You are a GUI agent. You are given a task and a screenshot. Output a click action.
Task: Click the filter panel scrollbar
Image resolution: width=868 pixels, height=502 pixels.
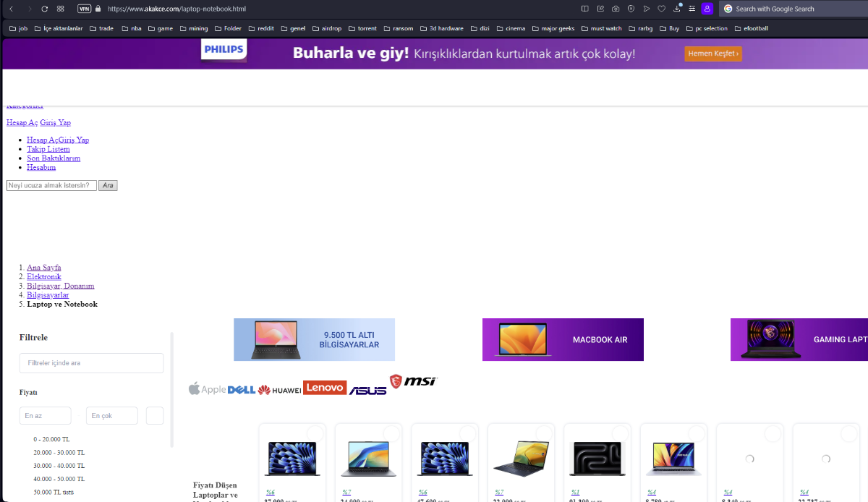(172, 390)
